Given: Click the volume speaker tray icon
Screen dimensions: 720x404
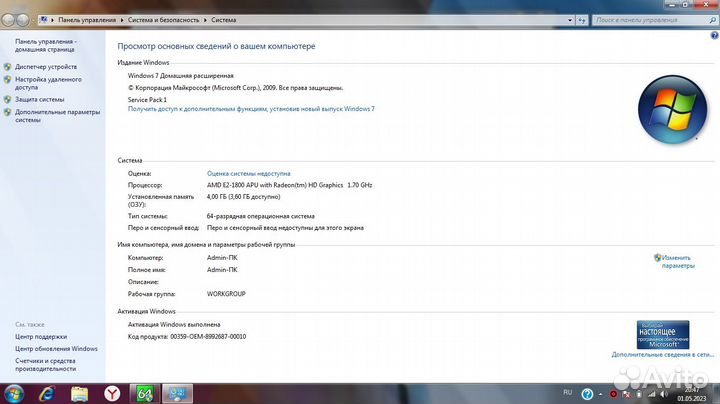Looking at the screenshot, I should (x=664, y=394).
